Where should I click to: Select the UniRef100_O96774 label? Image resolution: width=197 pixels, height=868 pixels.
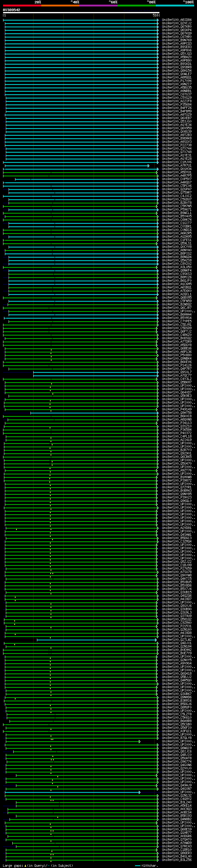click(177, 761)
